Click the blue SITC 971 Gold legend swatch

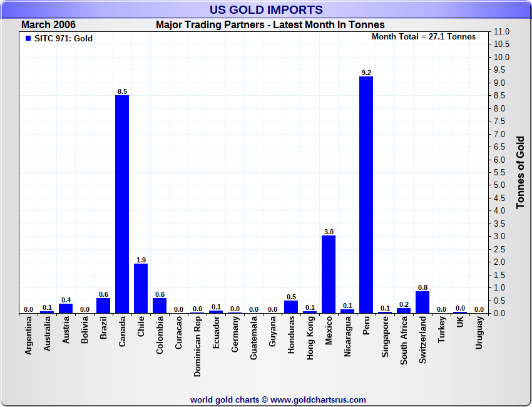28,38
